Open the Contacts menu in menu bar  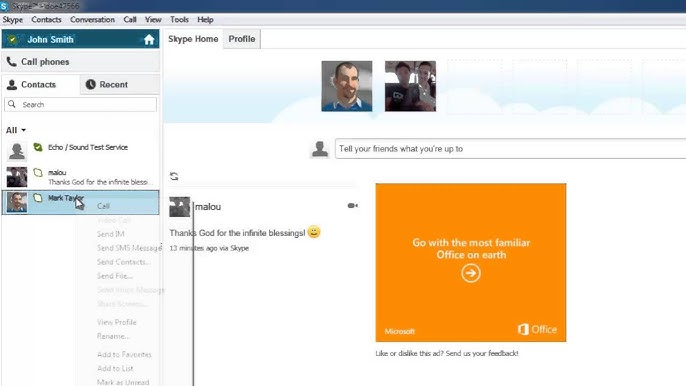46,20
